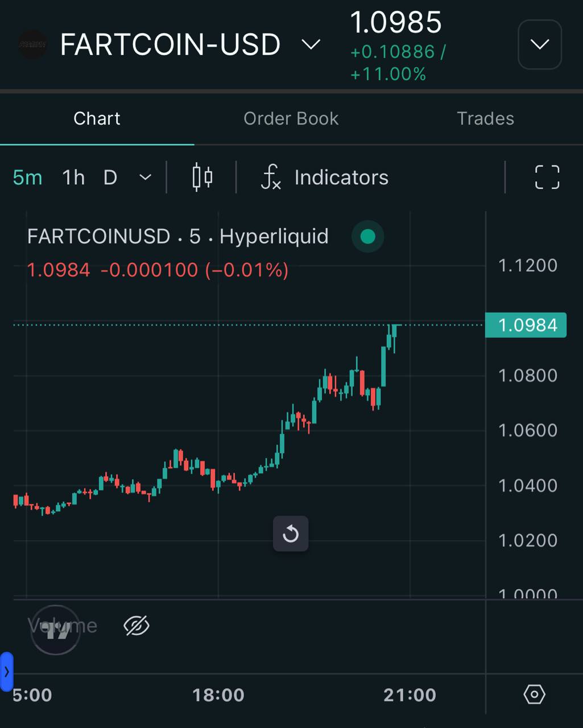Expand the FARTCOIN-USD market selector chevron
The image size is (583, 728).
click(x=311, y=44)
